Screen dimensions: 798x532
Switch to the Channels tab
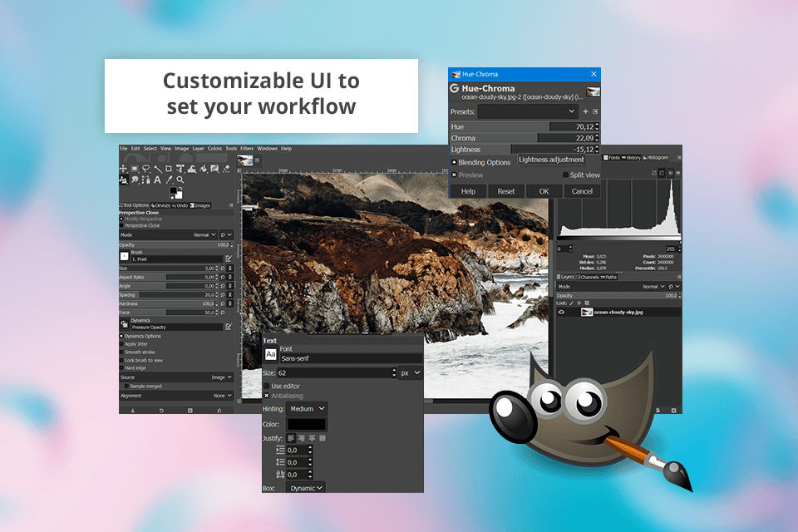[x=587, y=278]
